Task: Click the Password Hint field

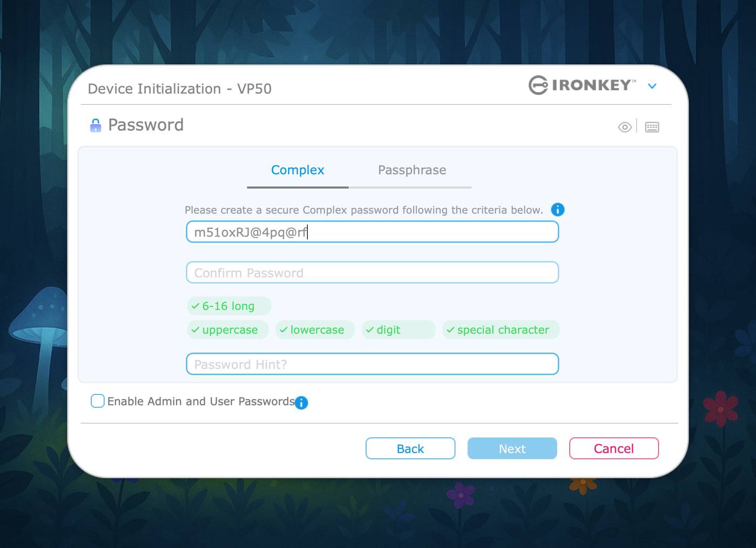Action: (372, 364)
